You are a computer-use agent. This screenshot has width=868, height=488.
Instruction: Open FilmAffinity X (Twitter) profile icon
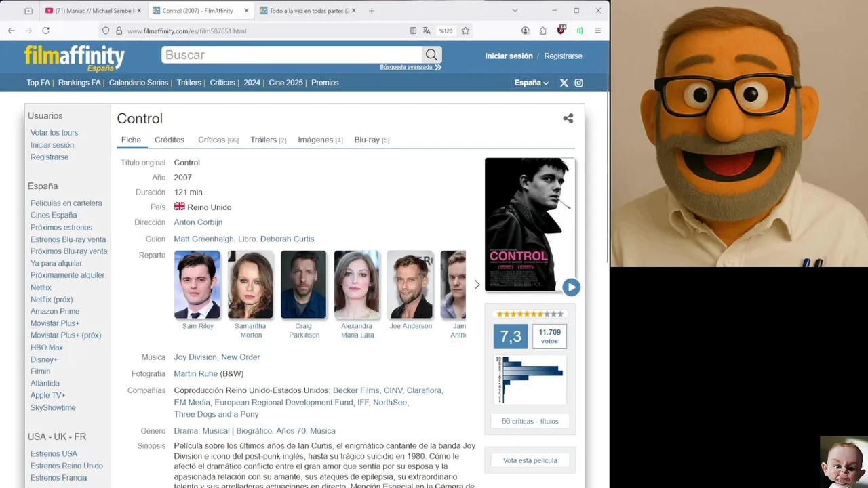coord(564,83)
